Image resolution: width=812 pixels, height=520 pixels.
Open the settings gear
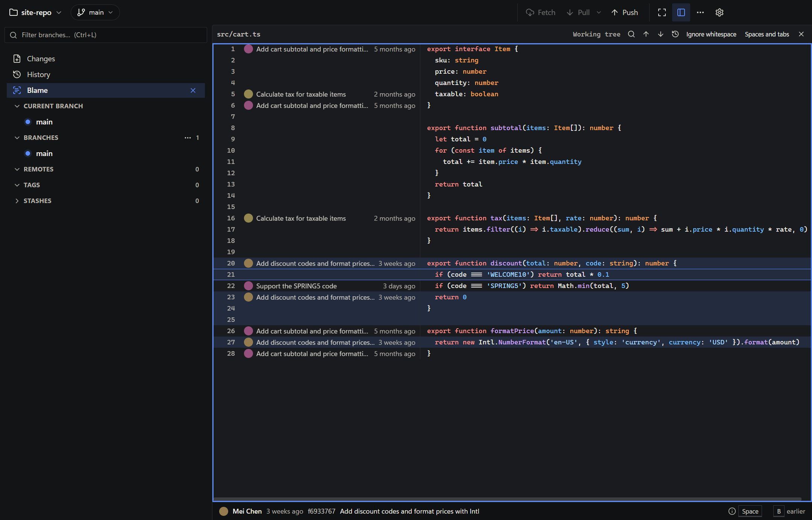(720, 12)
